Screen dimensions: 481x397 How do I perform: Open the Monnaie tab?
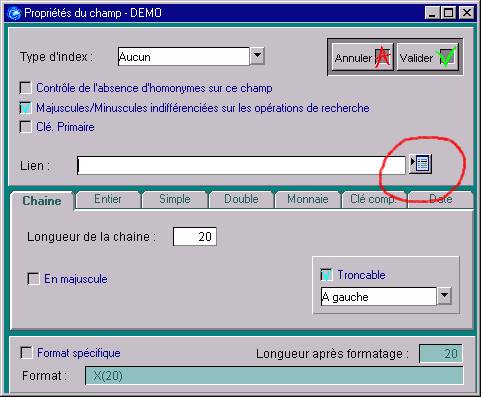click(307, 199)
